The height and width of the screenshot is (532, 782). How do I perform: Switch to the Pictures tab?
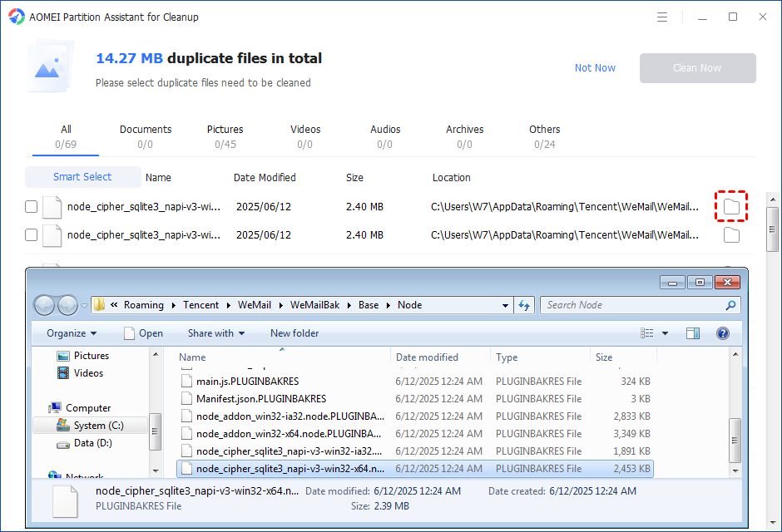225,136
